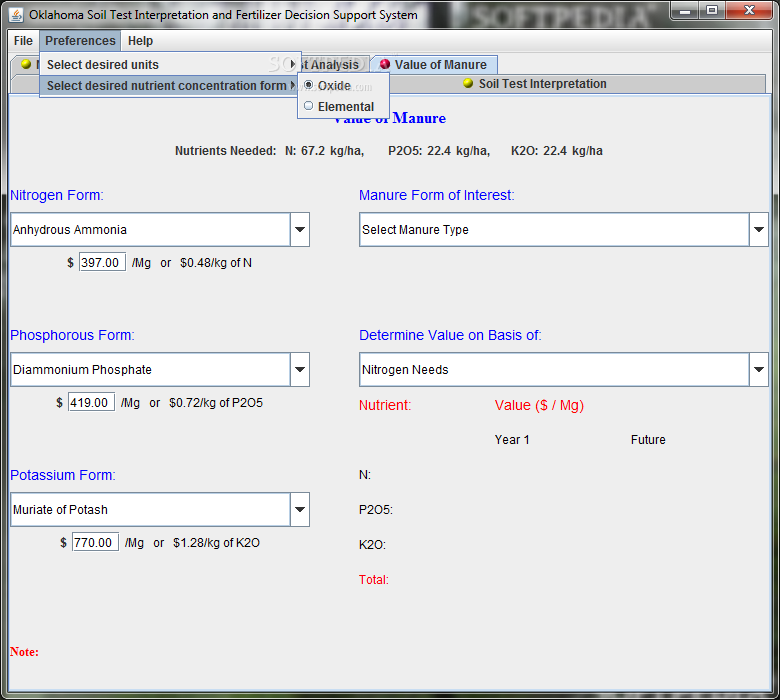Screen dimensions: 780x700
Task: Click the phosphorous price field 419.00
Action: (91, 402)
